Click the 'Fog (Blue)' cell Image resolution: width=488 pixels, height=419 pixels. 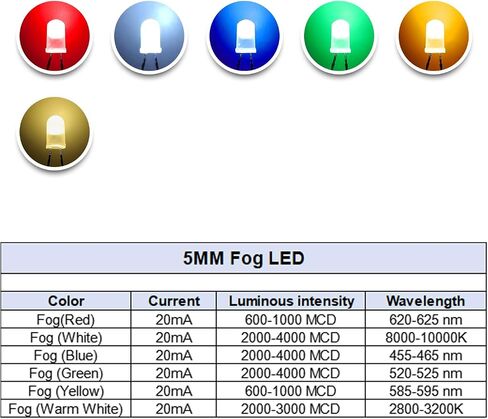(66, 355)
